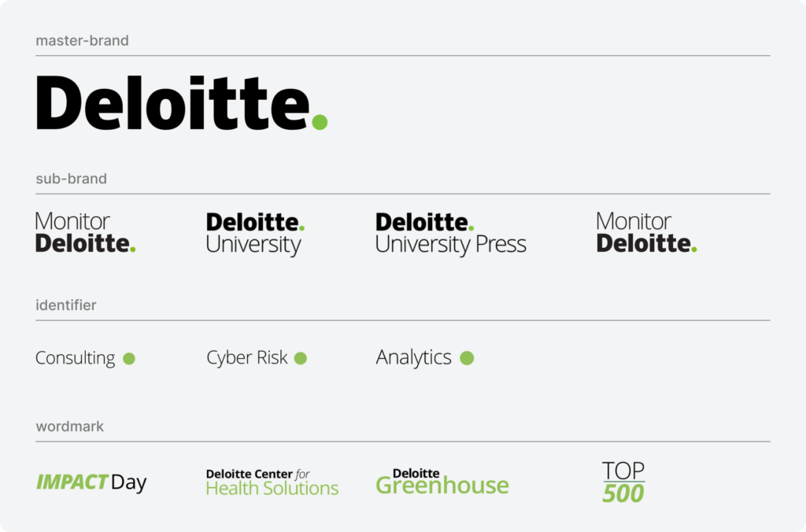
Task: Select the Deloitte Greenhouse wordmark
Action: pyautogui.click(x=442, y=482)
